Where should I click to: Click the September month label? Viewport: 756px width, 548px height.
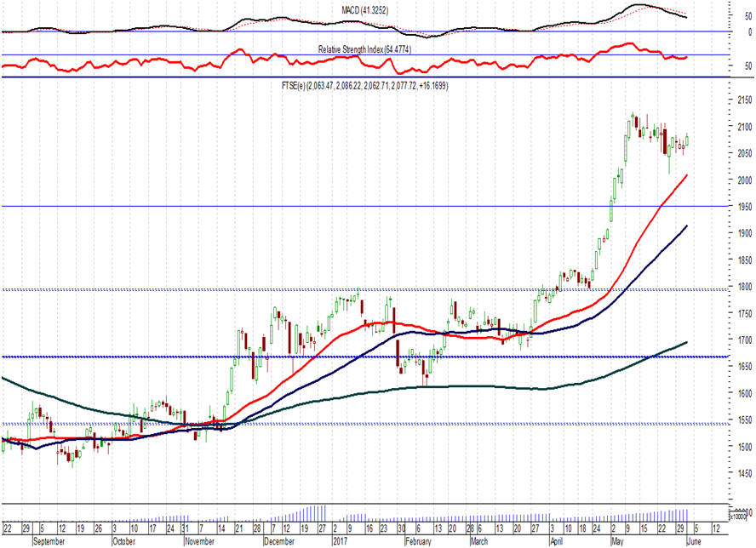coord(49,542)
